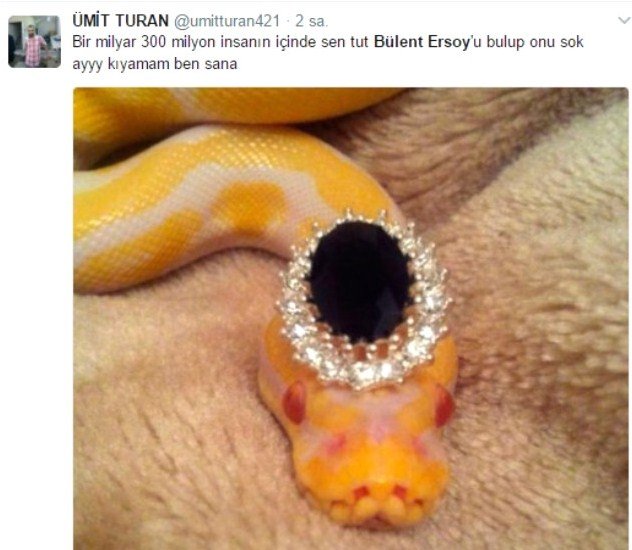This screenshot has height=550, width=632.
Task: Click the dark sapphire ring in photo
Action: click(360, 282)
